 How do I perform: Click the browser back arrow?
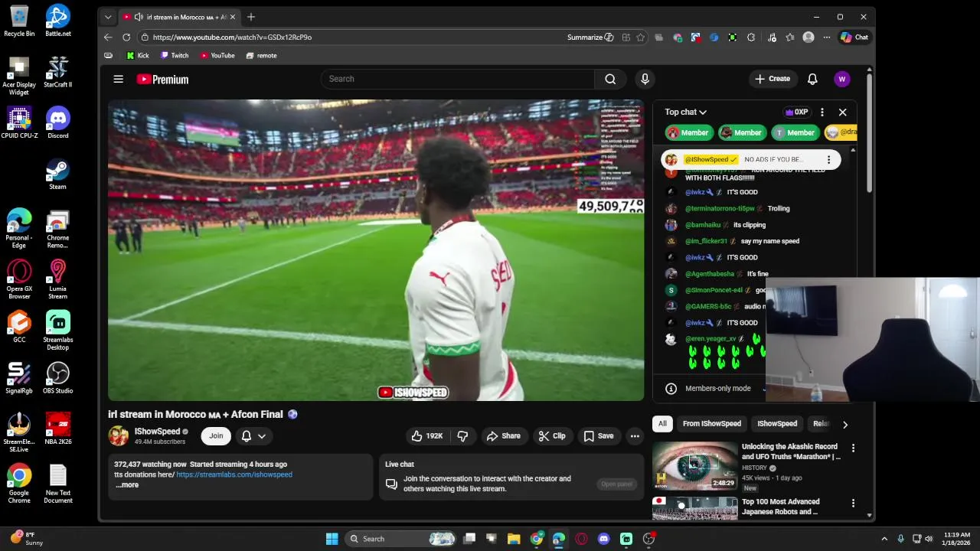108,37
